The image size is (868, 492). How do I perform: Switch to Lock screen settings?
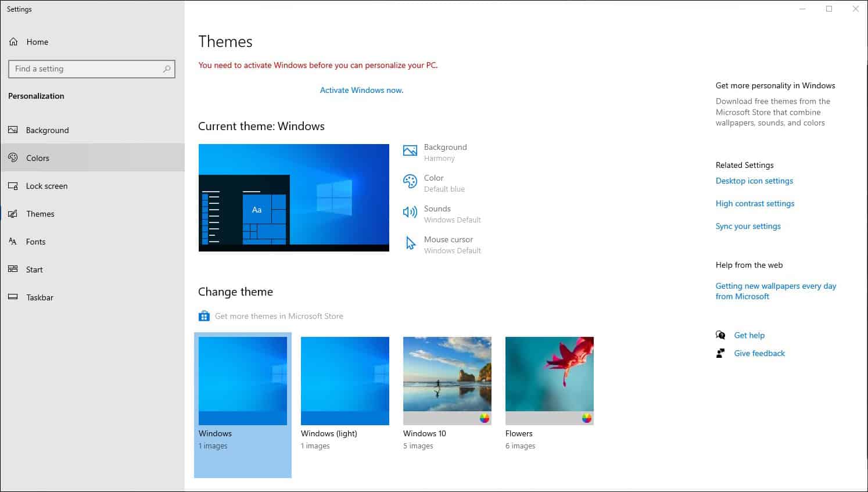coord(92,186)
